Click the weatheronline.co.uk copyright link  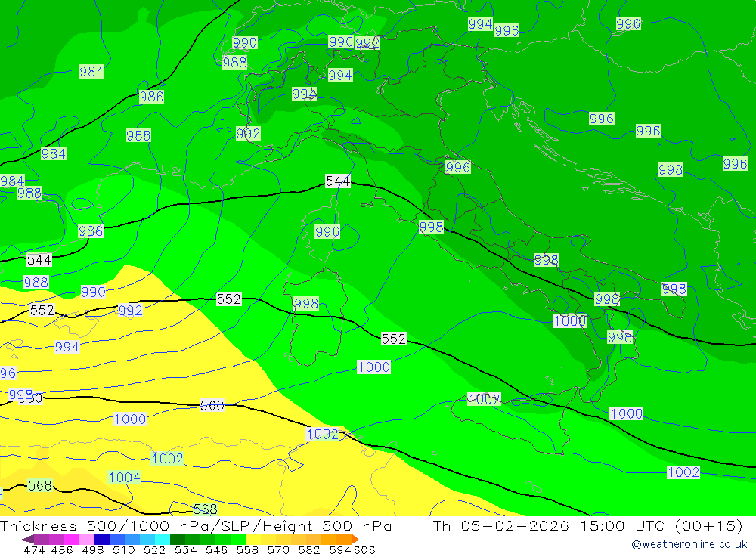click(x=689, y=544)
